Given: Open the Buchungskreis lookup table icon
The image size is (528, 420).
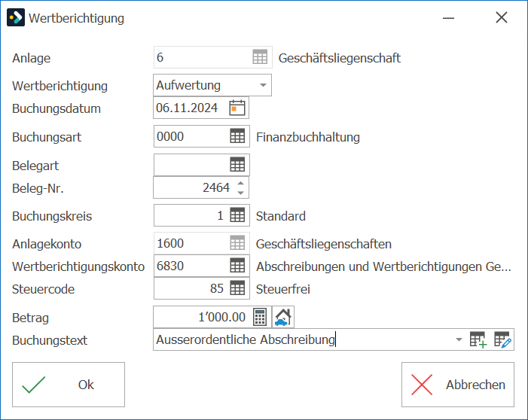Looking at the screenshot, I should point(237,215).
